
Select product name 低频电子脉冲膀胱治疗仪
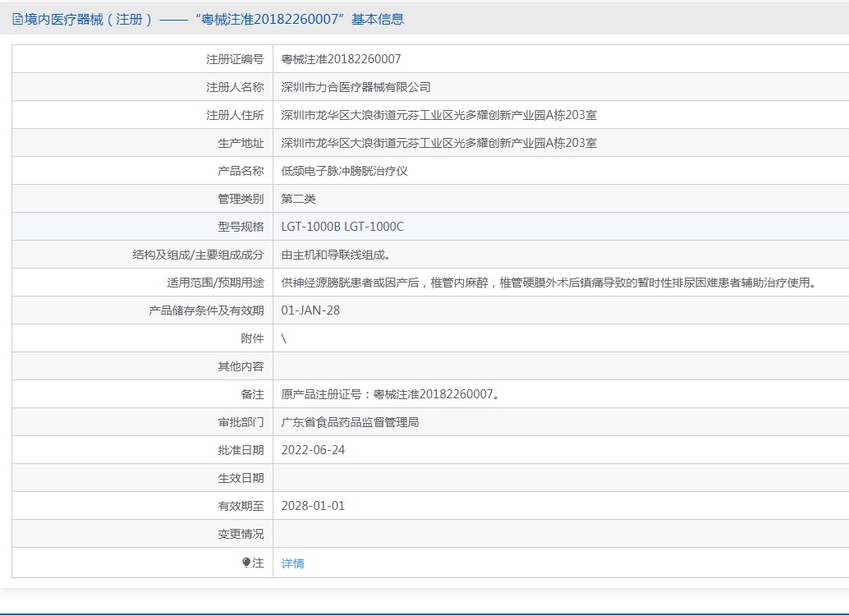pos(344,171)
